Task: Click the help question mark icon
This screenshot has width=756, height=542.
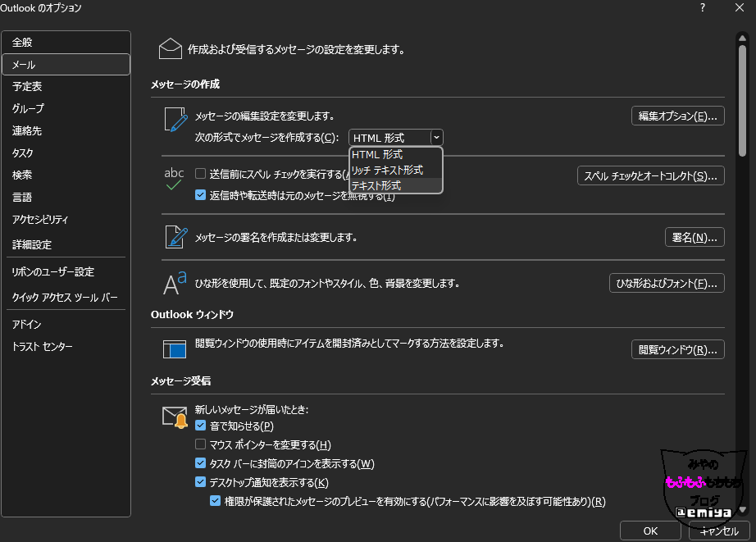Action: click(702, 8)
